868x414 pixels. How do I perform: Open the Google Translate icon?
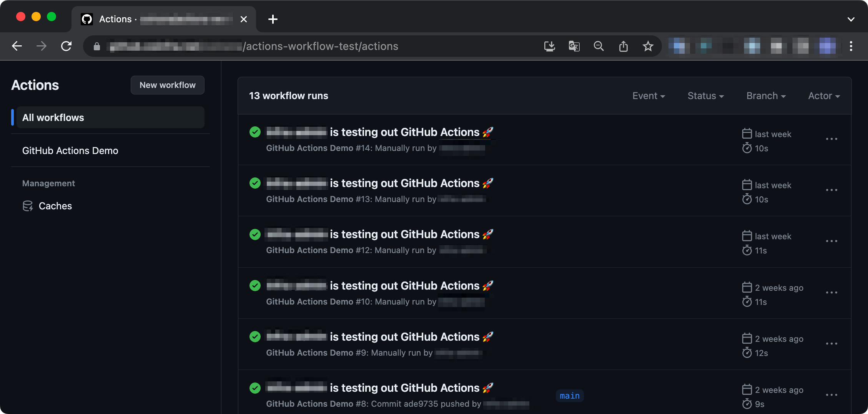coord(574,46)
